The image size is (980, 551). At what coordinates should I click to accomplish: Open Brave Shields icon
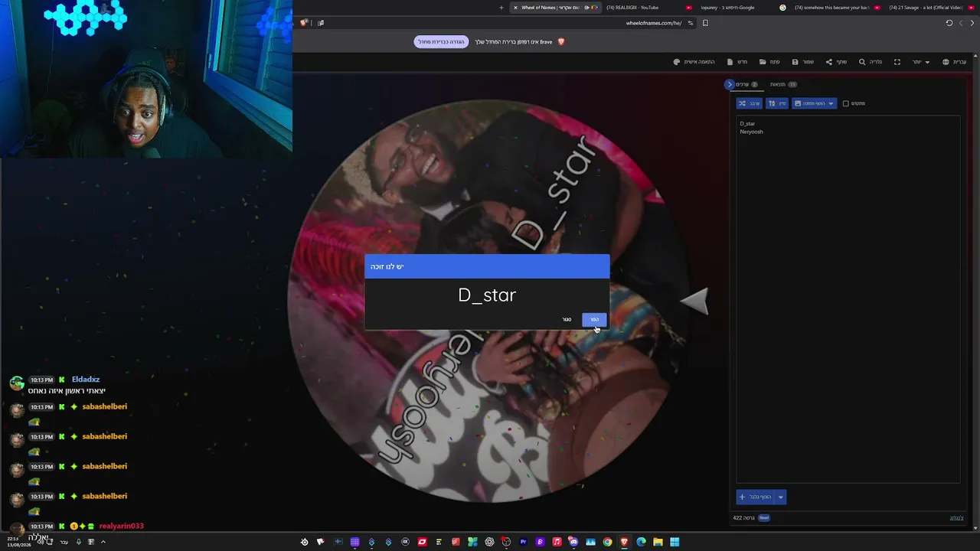[303, 23]
